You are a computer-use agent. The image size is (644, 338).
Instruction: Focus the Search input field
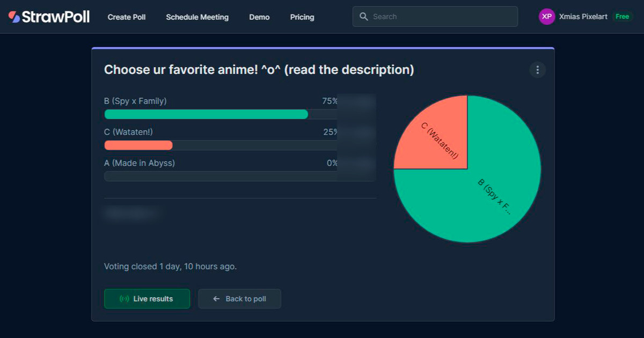435,17
